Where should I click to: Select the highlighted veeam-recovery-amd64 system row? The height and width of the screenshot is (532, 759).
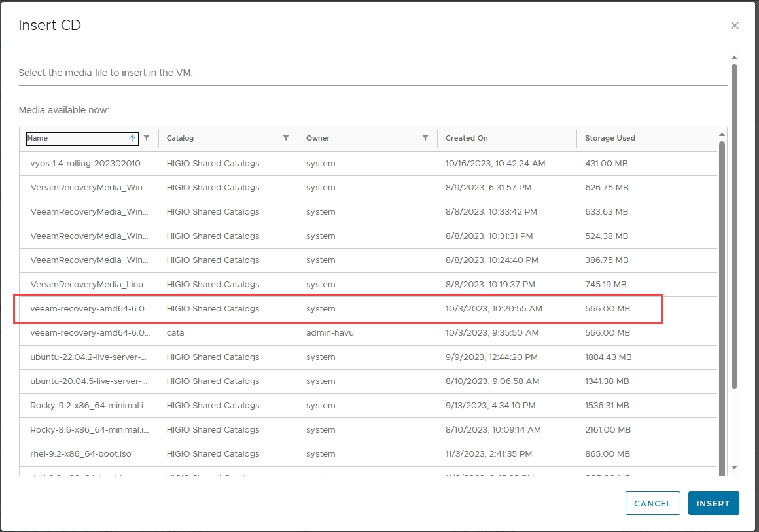pos(89,309)
